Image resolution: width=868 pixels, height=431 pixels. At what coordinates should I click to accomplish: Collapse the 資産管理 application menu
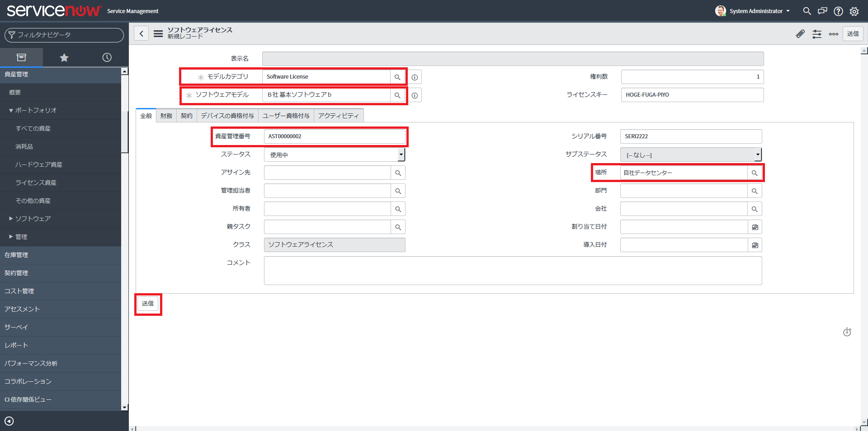coord(61,74)
